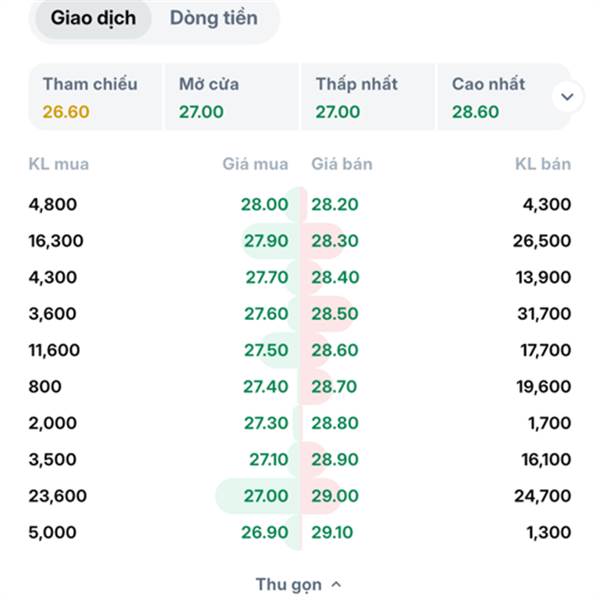Select the sell price 29.10
The width and height of the screenshot is (600, 600).
pos(333,532)
